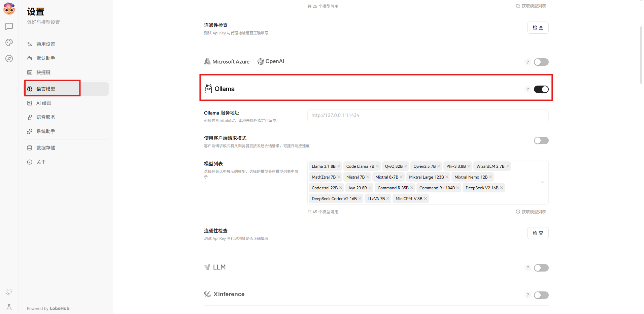The image size is (644, 314).
Task: Enable the Xinference provider toggle
Action: click(541, 295)
